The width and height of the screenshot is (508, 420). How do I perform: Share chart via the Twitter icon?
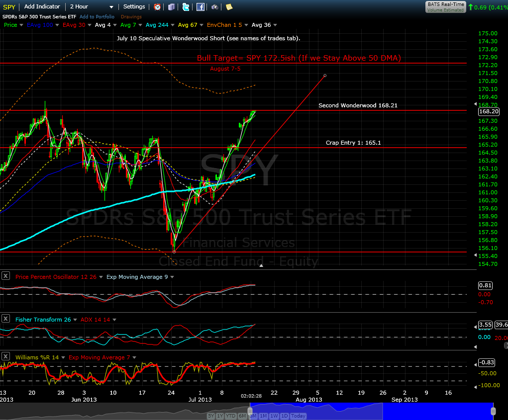click(x=186, y=7)
